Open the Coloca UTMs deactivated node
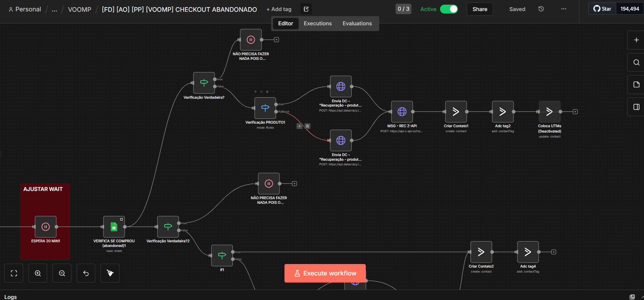This screenshot has width=644, height=300. pyautogui.click(x=550, y=112)
